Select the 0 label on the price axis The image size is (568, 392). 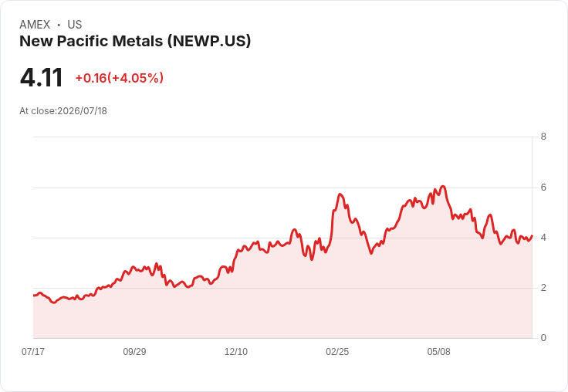pos(543,338)
